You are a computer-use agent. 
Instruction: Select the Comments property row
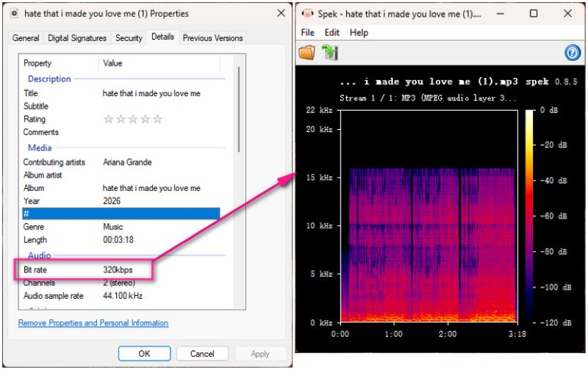tap(121, 132)
